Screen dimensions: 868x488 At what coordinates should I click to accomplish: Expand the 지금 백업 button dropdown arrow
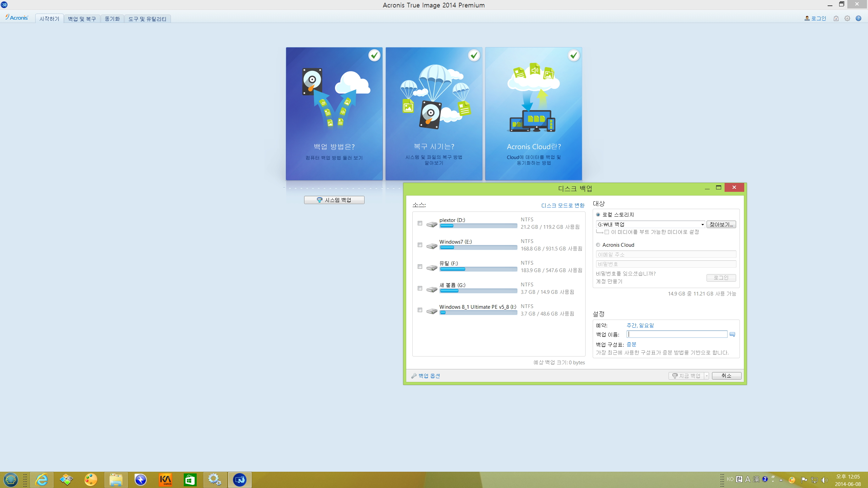707,376
